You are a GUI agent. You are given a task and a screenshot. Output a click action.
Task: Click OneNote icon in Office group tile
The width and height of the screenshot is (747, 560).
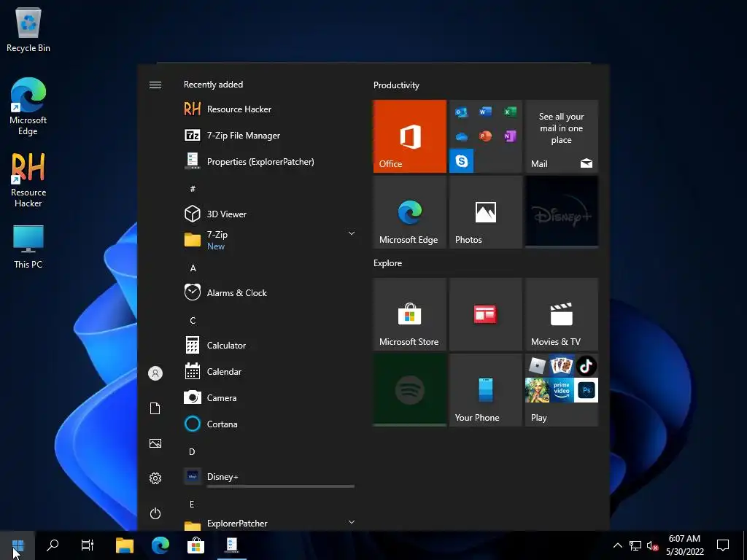point(510,136)
